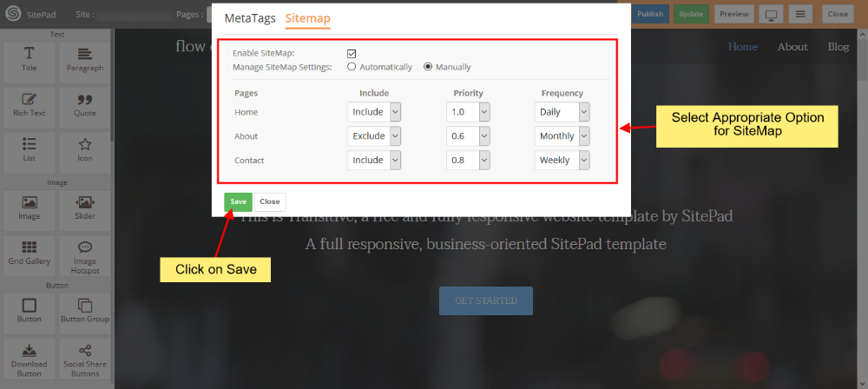Click the SitePad logo icon
The image size is (868, 389).
(13, 14)
